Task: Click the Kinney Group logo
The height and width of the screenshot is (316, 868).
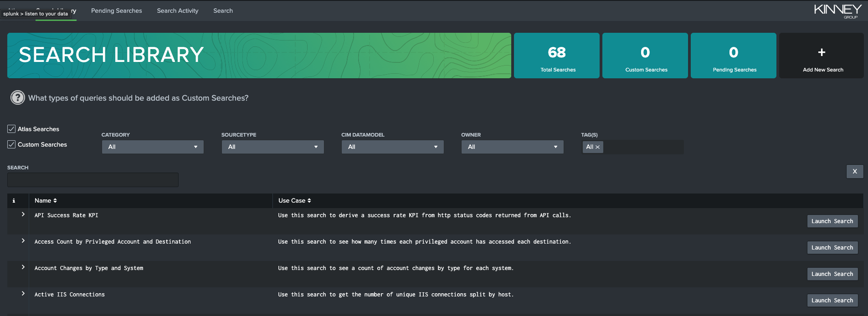Action: (x=837, y=11)
